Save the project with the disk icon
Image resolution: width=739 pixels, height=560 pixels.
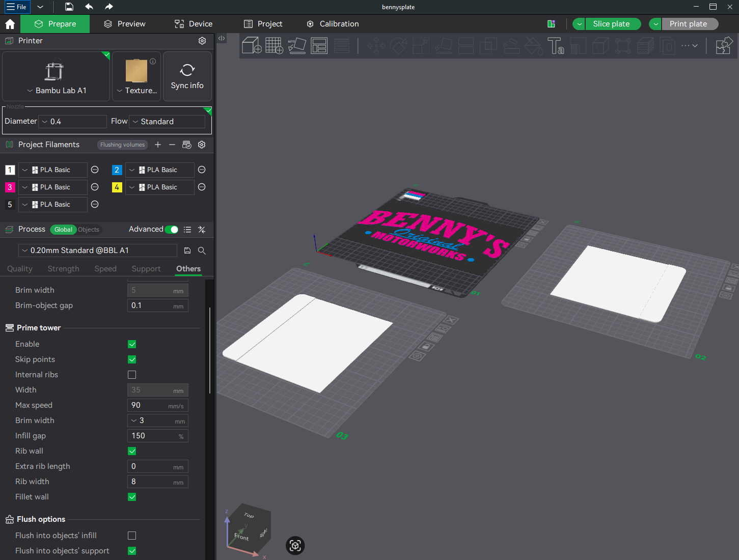point(69,7)
